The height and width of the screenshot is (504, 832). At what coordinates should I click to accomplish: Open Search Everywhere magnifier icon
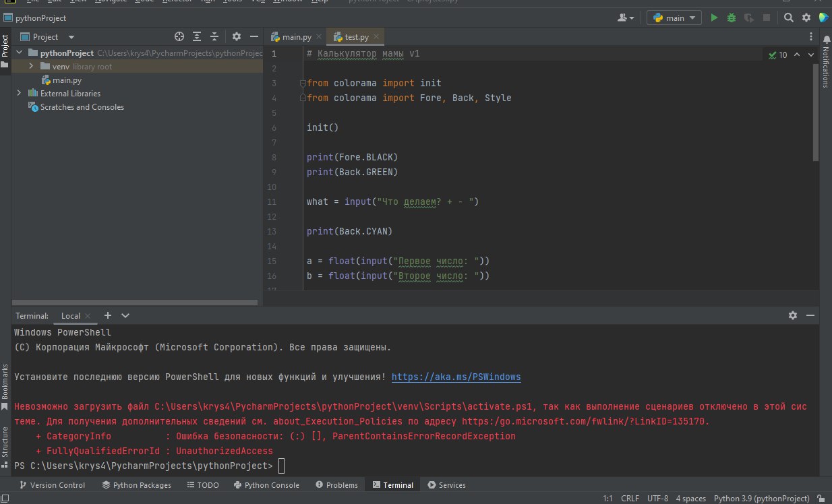click(788, 18)
